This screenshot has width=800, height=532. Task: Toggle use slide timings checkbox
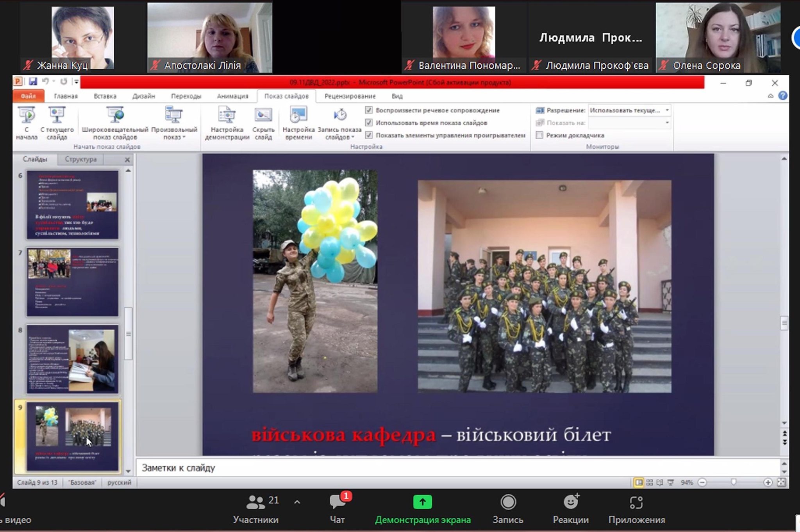(369, 123)
